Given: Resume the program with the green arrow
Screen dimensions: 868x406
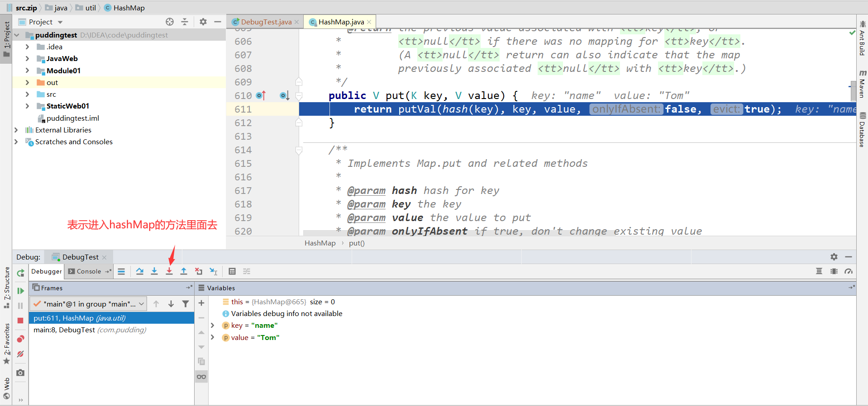Looking at the screenshot, I should point(20,291).
